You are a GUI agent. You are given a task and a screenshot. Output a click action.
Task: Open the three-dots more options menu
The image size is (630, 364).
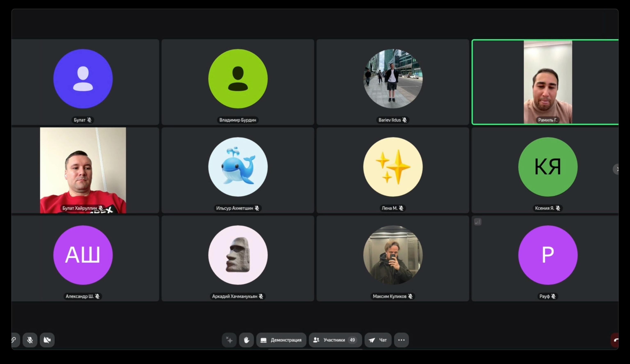(401, 340)
